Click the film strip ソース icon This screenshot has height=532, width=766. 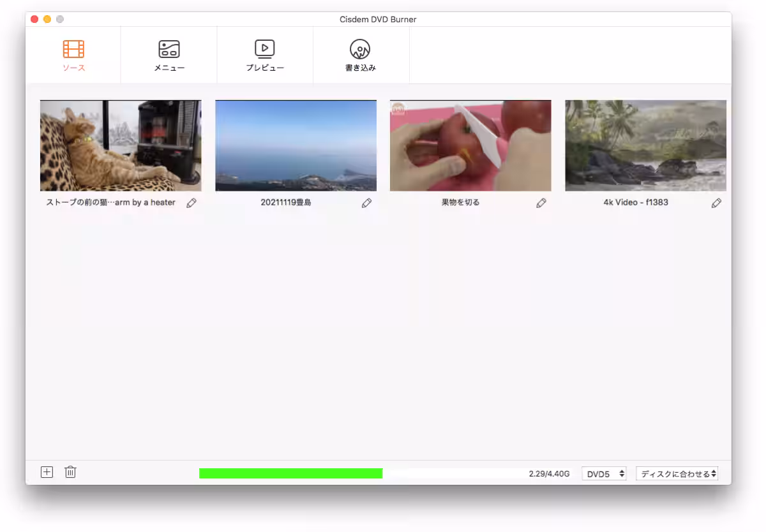coord(73,49)
